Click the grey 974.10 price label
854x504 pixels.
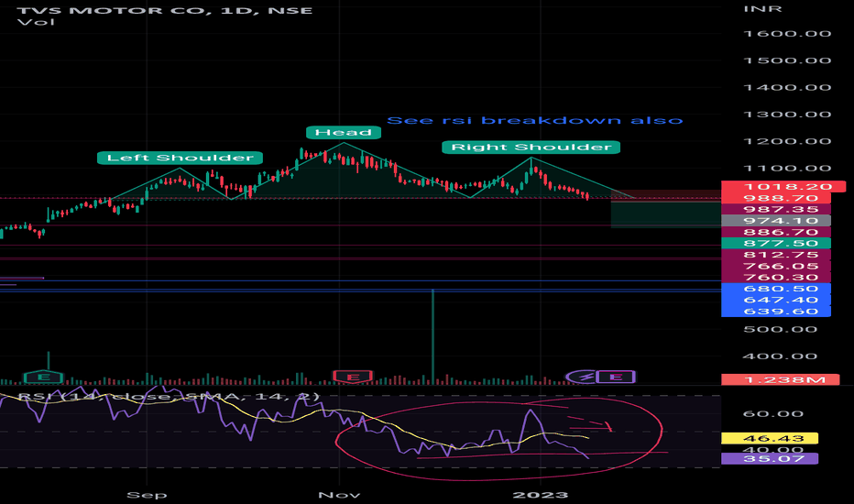(x=776, y=221)
